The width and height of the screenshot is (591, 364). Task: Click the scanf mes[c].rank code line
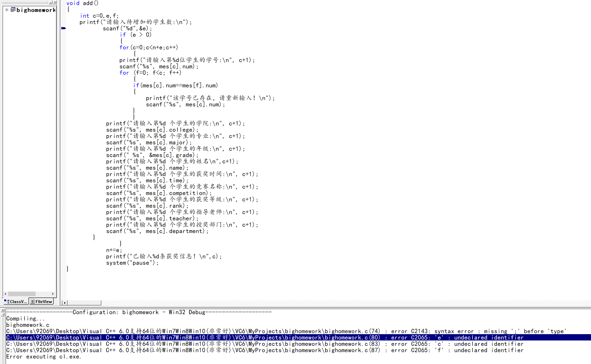(147, 206)
